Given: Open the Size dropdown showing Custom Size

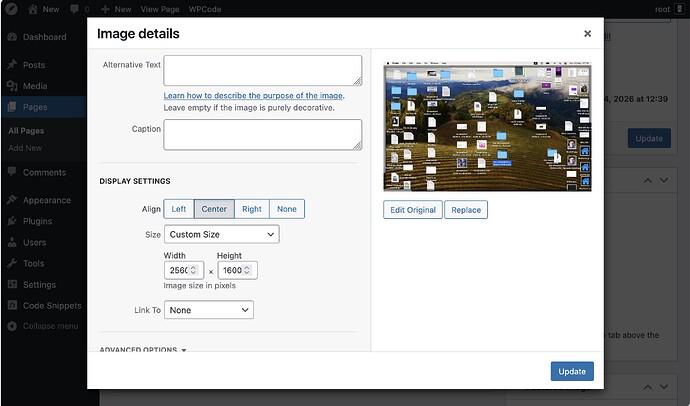Looking at the screenshot, I should coord(222,234).
